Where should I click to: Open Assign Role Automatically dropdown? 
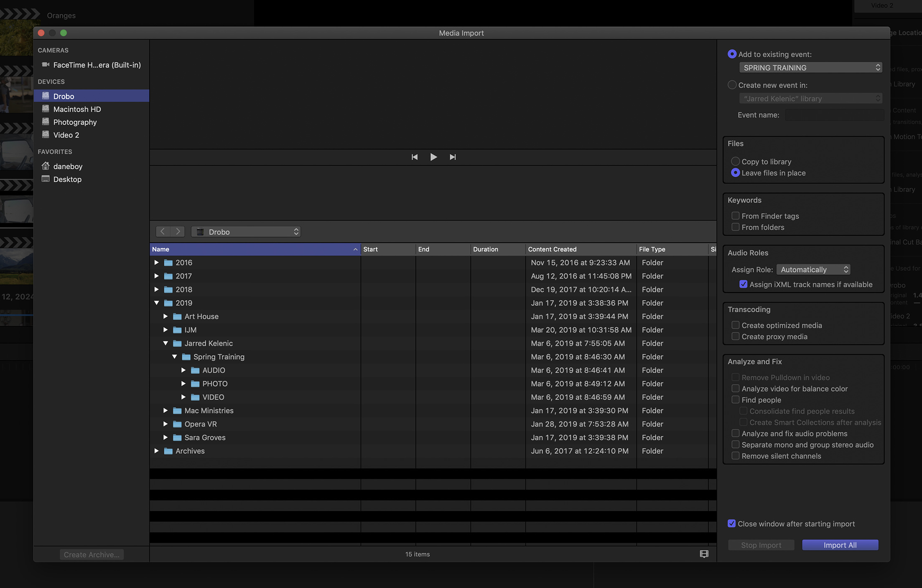pos(813,270)
